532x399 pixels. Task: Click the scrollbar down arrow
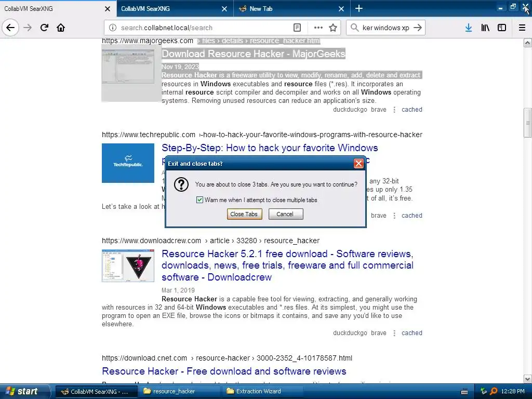click(x=528, y=379)
